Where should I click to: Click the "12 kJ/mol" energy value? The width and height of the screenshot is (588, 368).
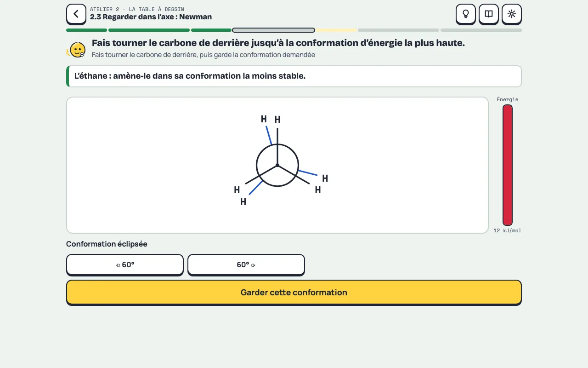[x=508, y=230]
